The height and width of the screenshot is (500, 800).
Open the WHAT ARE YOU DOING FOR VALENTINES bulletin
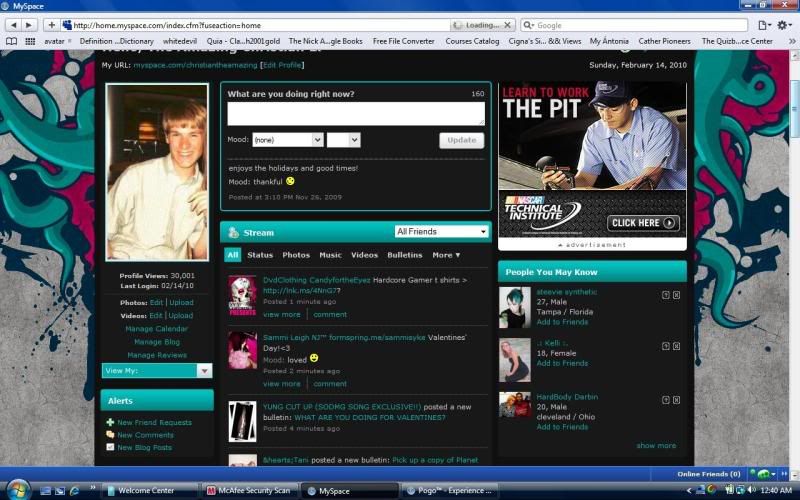point(369,417)
